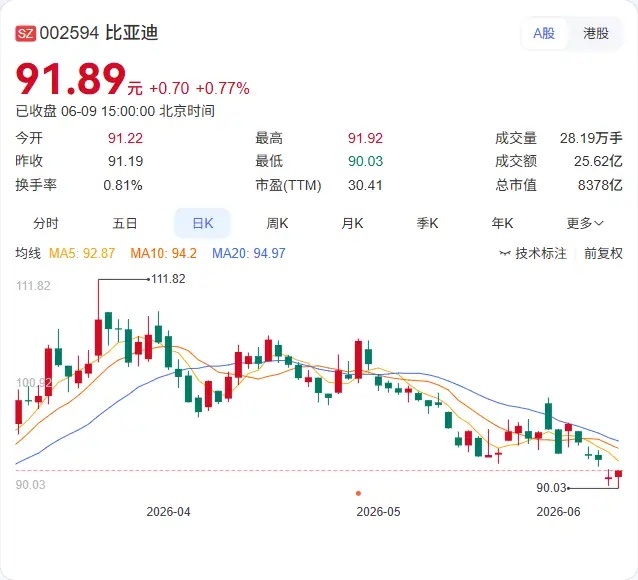Select the 日K chart tab

203,223
